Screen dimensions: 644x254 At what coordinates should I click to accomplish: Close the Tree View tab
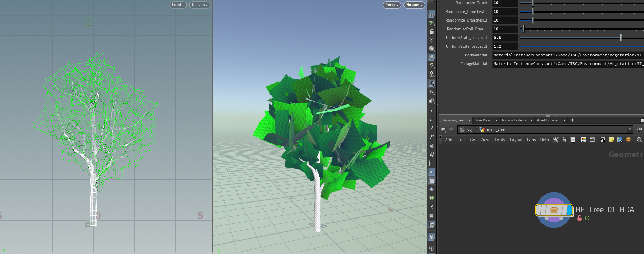point(496,120)
